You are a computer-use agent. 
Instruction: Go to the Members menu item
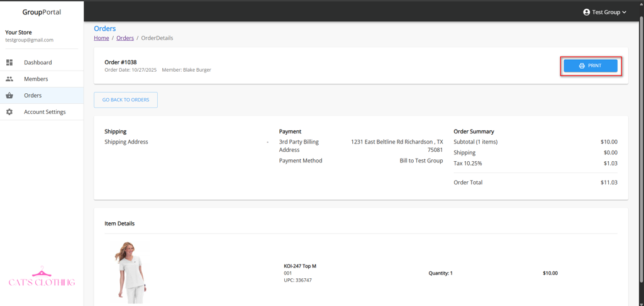[x=36, y=79]
